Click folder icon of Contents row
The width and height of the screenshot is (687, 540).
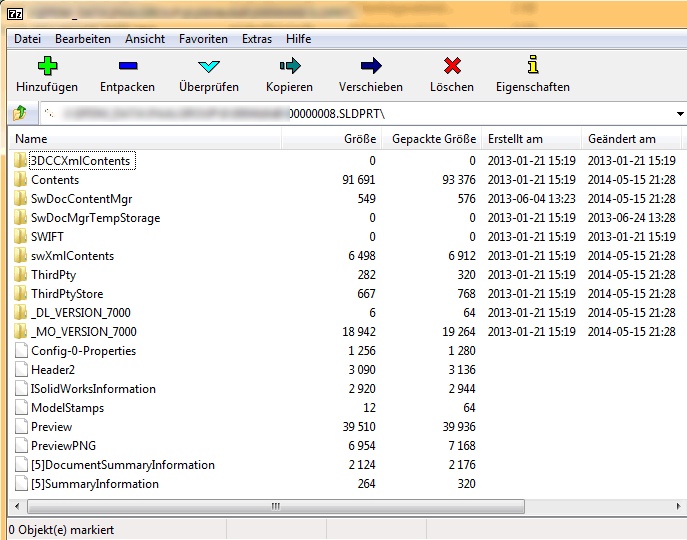(20, 180)
